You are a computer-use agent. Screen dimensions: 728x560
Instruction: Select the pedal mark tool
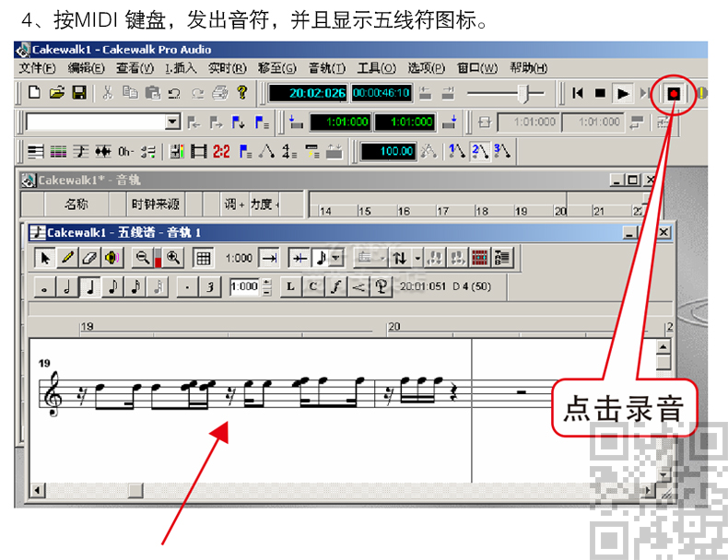(382, 287)
